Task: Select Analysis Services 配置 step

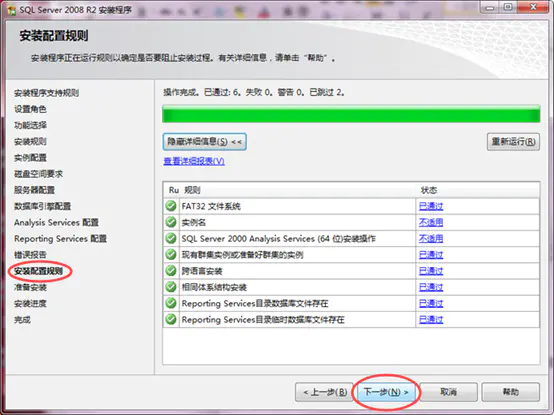Action: coord(56,222)
